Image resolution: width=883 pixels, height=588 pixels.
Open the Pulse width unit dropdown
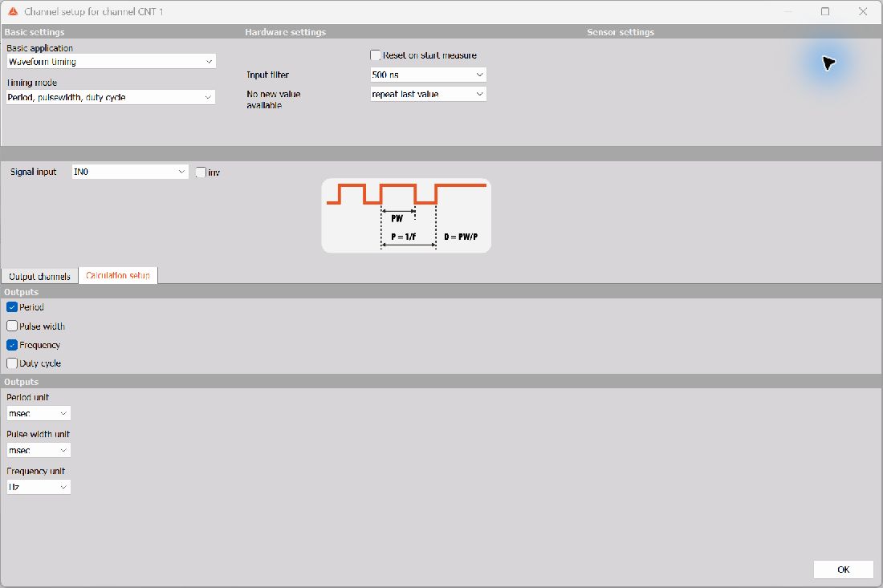coord(39,450)
